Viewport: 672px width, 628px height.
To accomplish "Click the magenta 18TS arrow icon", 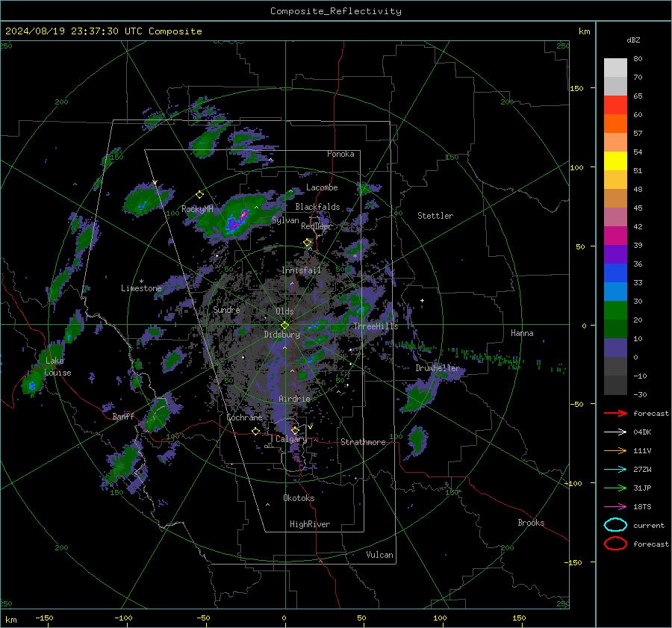I will pyautogui.click(x=615, y=506).
